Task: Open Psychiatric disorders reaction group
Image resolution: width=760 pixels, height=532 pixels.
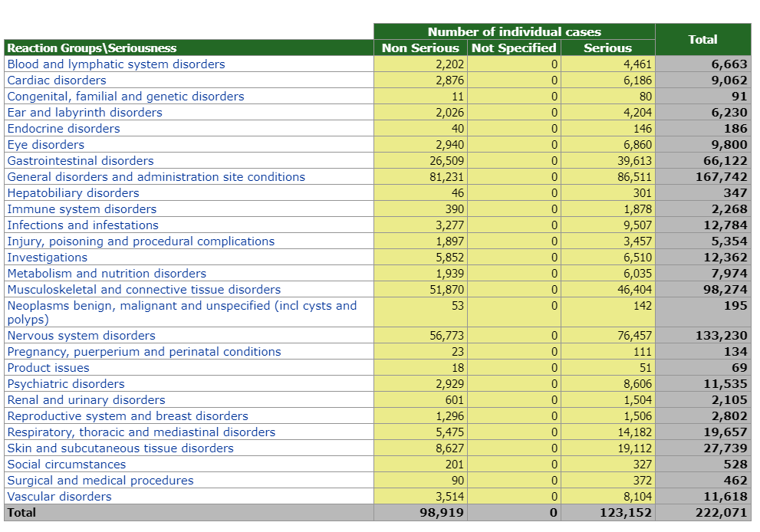Action: tap(66, 384)
